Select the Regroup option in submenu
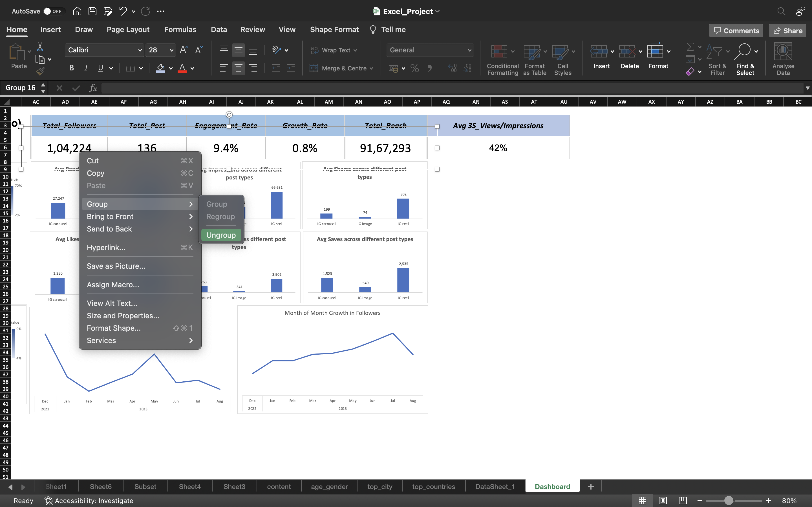 220,216
